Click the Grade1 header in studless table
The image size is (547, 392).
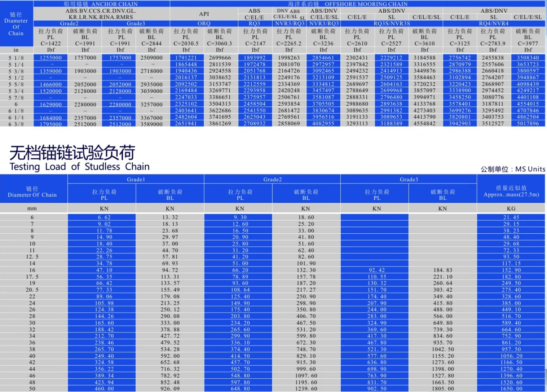point(136,179)
